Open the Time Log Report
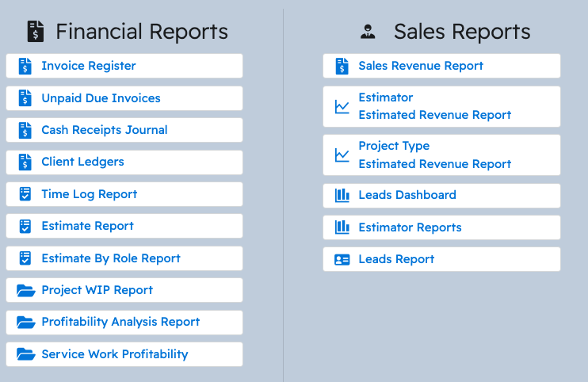The width and height of the screenshot is (588, 382). (124, 194)
